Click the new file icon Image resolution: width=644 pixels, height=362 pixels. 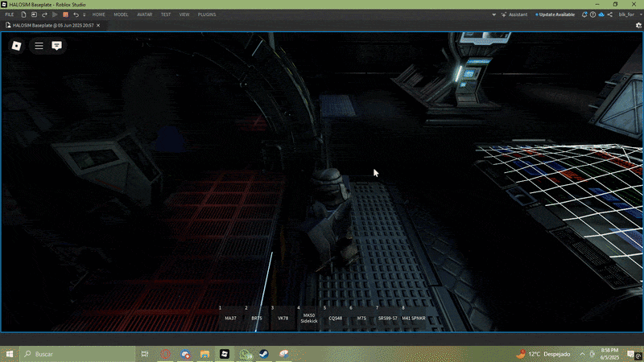pyautogui.click(x=23, y=14)
